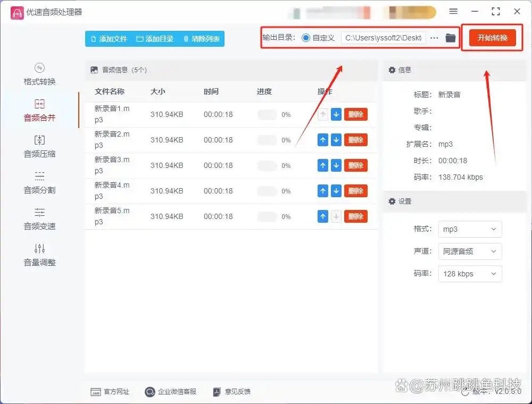Select the 音频合并 sidebar section

pyautogui.click(x=39, y=111)
